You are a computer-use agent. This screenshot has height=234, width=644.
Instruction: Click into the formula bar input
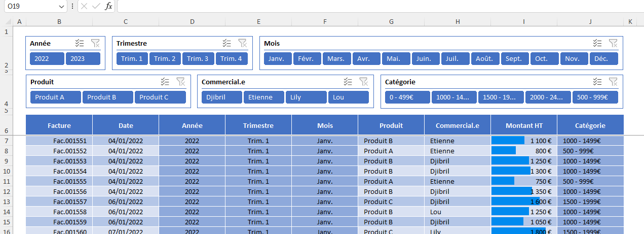coord(380,6)
